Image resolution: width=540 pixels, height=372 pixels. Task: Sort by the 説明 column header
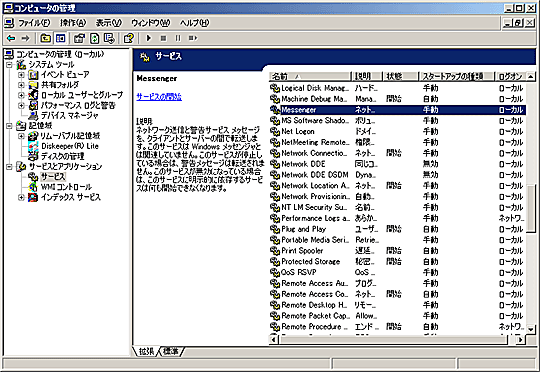click(367, 76)
